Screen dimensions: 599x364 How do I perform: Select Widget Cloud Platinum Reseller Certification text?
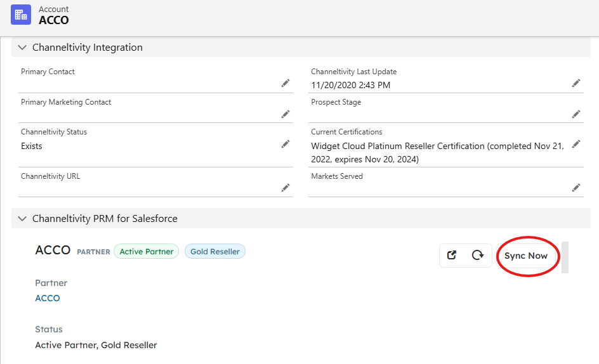click(x=437, y=153)
